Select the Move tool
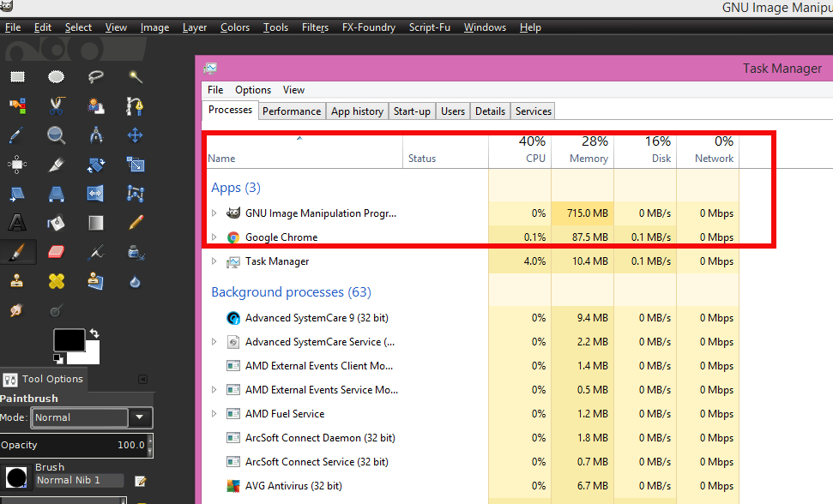 click(x=136, y=135)
